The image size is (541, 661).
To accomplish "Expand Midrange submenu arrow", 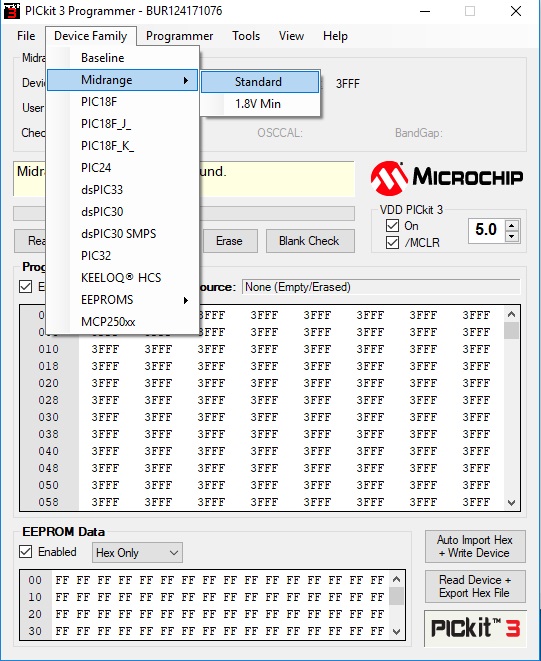I will click(186, 80).
